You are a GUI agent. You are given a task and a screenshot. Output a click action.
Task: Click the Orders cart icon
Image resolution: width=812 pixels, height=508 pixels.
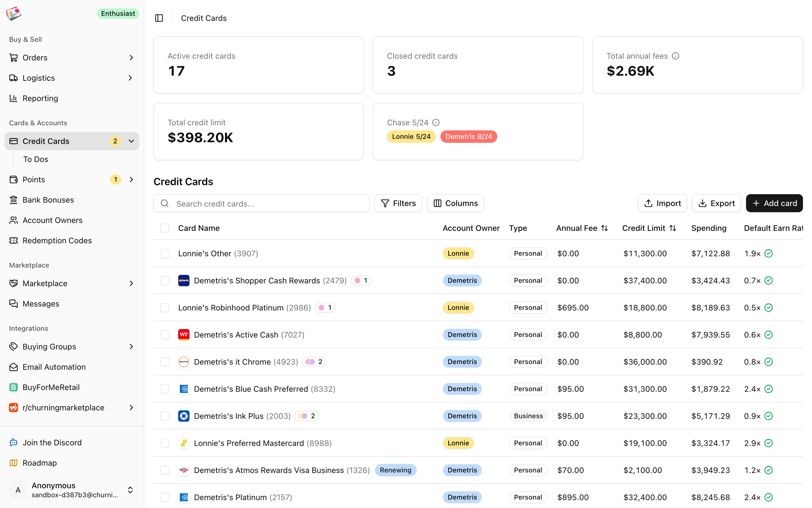point(14,58)
